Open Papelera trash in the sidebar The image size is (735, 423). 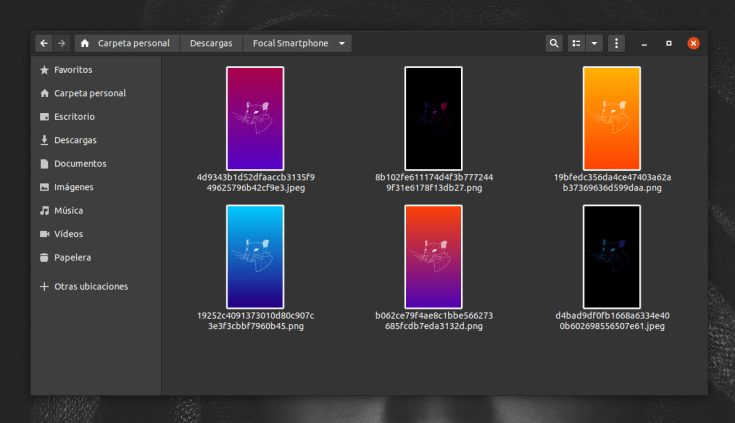click(x=72, y=257)
